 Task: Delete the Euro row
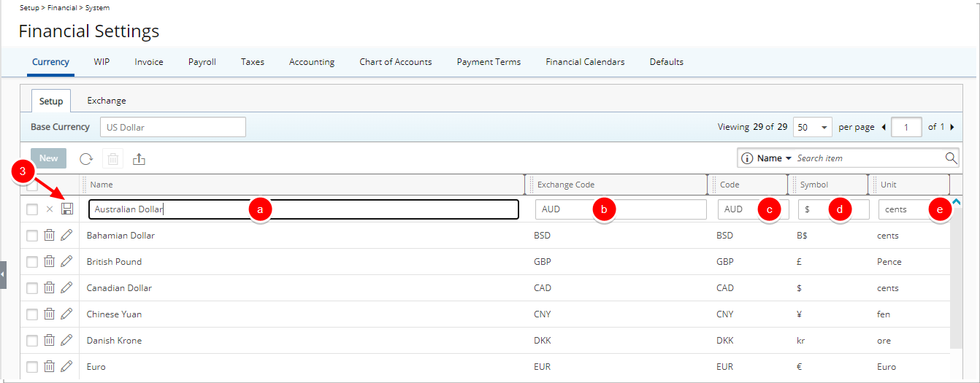(x=49, y=367)
